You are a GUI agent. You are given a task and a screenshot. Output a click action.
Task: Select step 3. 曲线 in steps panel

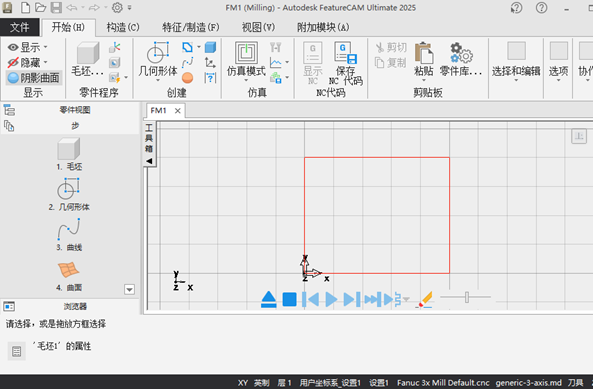(x=69, y=235)
